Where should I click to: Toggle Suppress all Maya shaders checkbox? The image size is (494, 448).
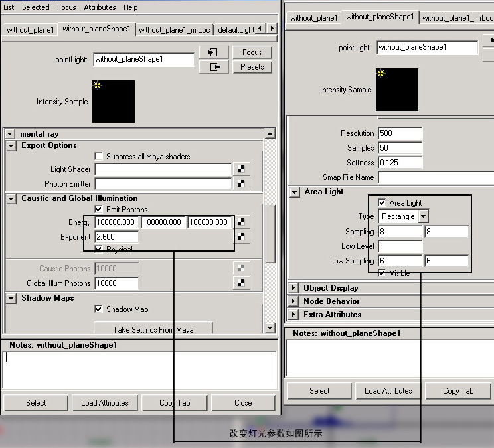tap(99, 157)
